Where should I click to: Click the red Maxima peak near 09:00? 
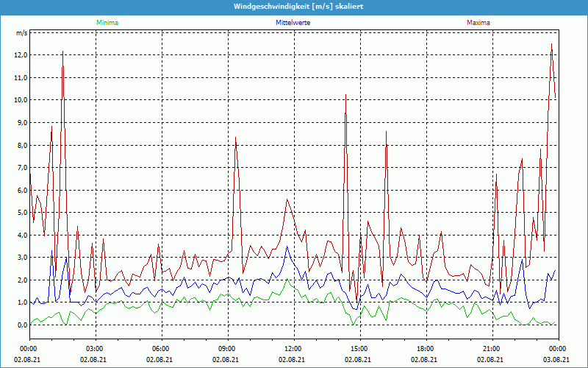[x=235, y=138]
